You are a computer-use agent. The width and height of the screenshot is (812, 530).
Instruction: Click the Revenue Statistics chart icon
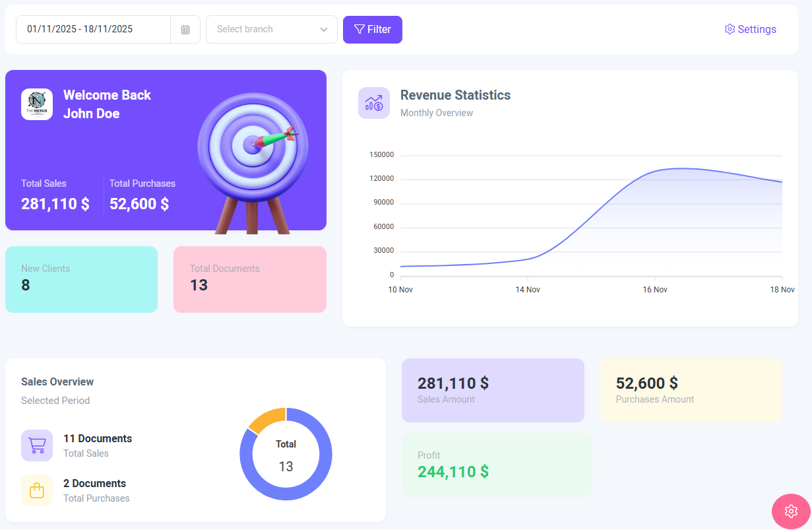coord(374,103)
